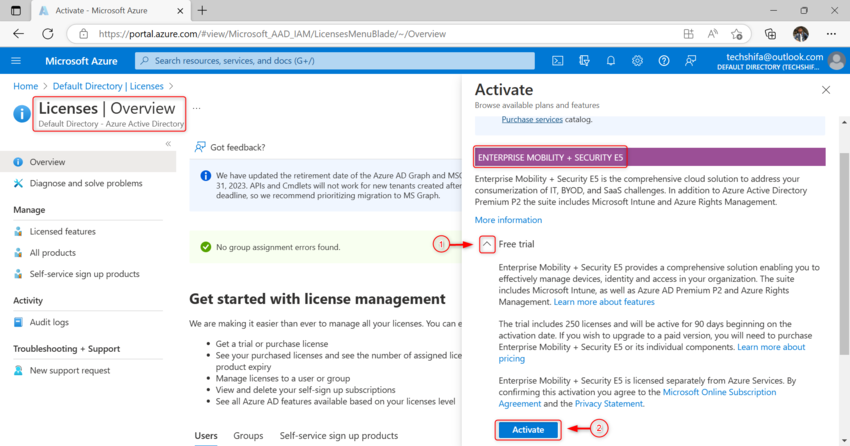This screenshot has height=446, width=850.
Task: Open browser tab actions menu icon
Action: [x=16, y=10]
